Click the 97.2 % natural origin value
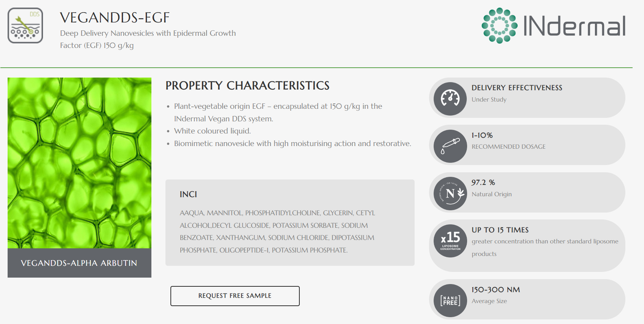 coord(483,183)
